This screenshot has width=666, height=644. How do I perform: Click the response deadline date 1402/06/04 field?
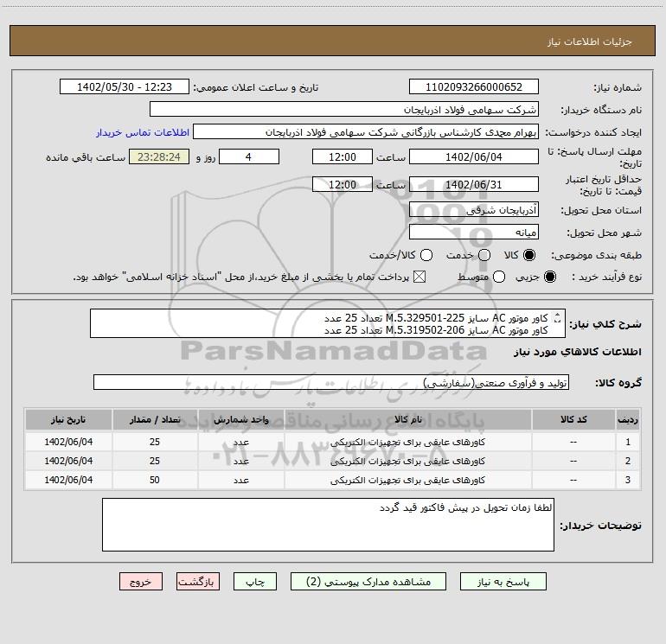pyautogui.click(x=474, y=156)
